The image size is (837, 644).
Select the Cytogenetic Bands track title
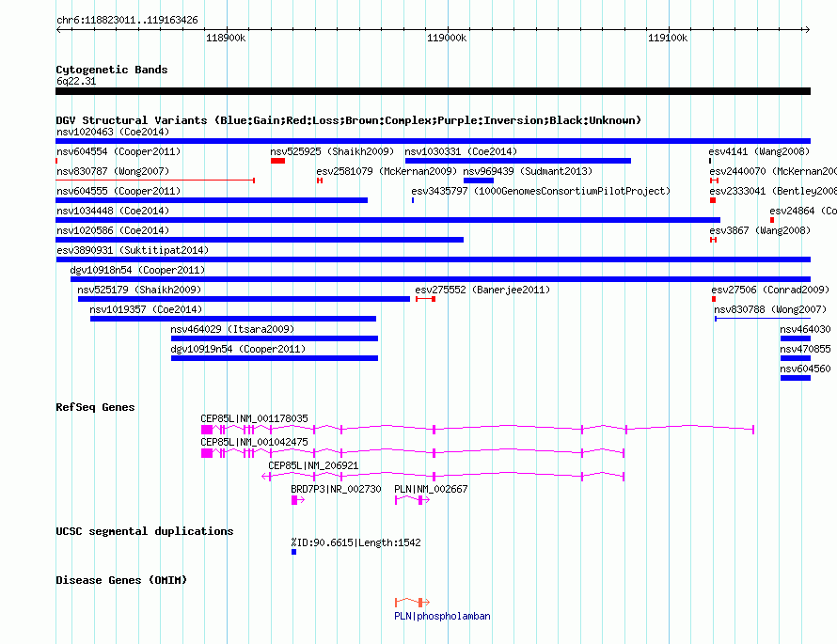112,70
